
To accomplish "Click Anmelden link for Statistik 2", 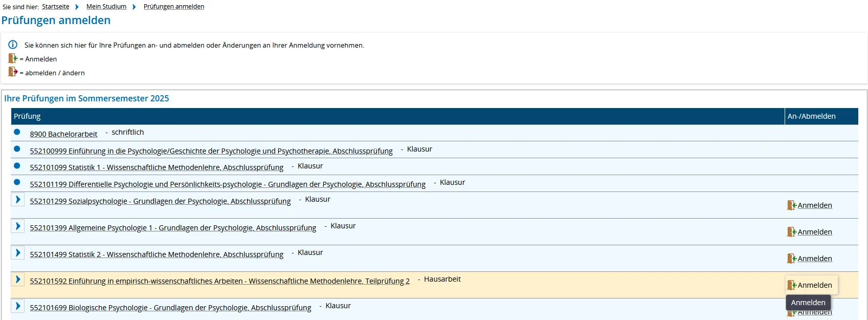I will point(814,259).
